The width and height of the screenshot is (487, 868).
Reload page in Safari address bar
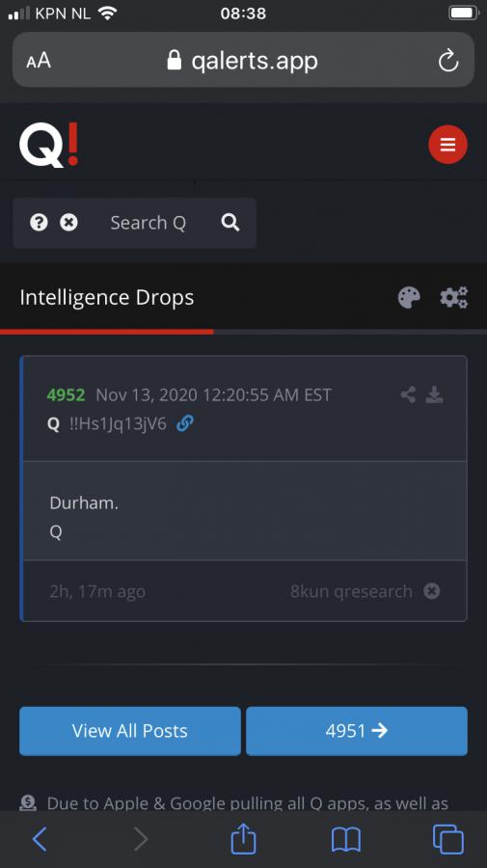[448, 61]
